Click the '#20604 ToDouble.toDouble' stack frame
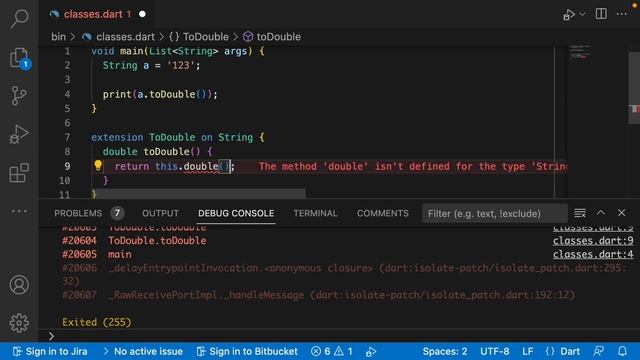The height and width of the screenshot is (360, 640). click(134, 240)
